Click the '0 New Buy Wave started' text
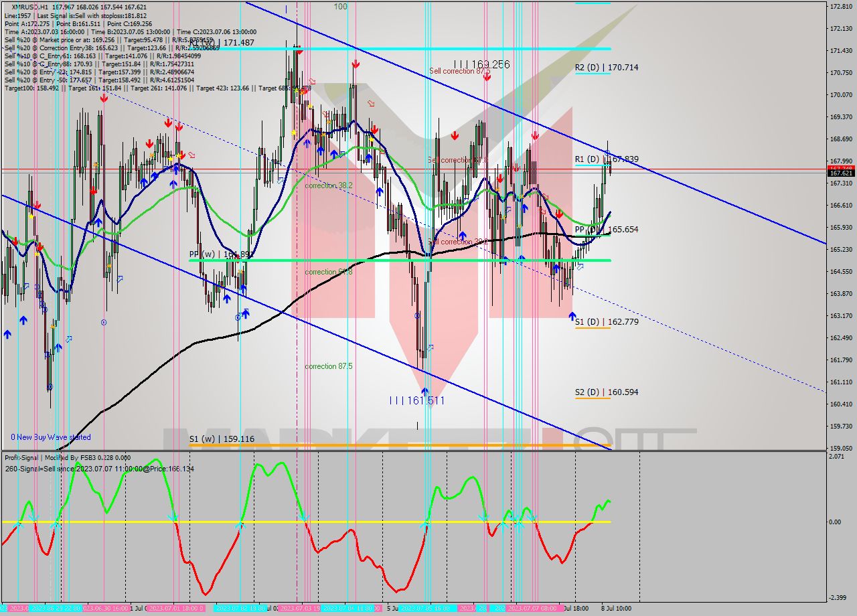Image resolution: width=857 pixels, height=616 pixels. pos(51,437)
